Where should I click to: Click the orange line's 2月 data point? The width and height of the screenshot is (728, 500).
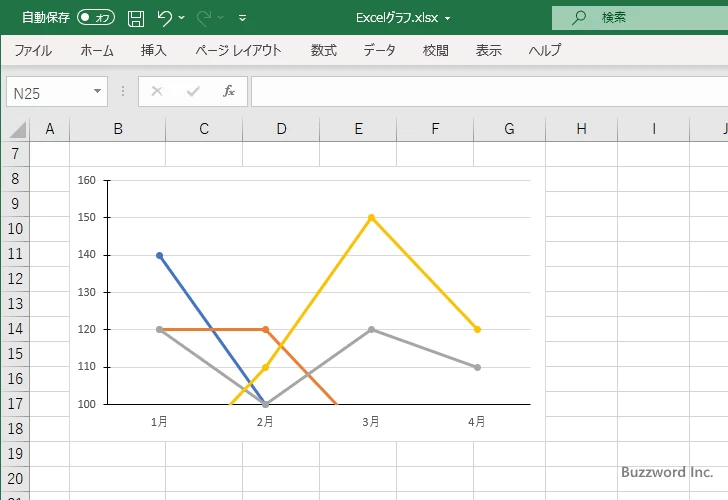click(266, 330)
